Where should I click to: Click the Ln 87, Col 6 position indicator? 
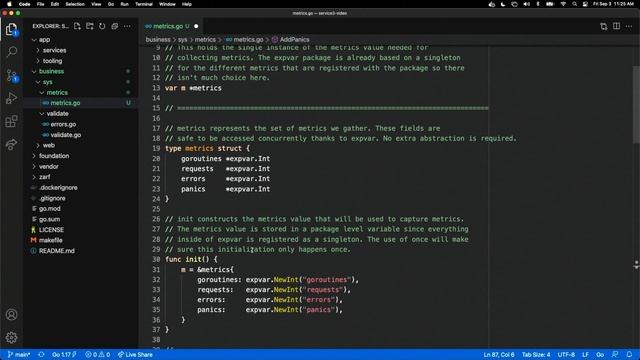click(x=499, y=354)
